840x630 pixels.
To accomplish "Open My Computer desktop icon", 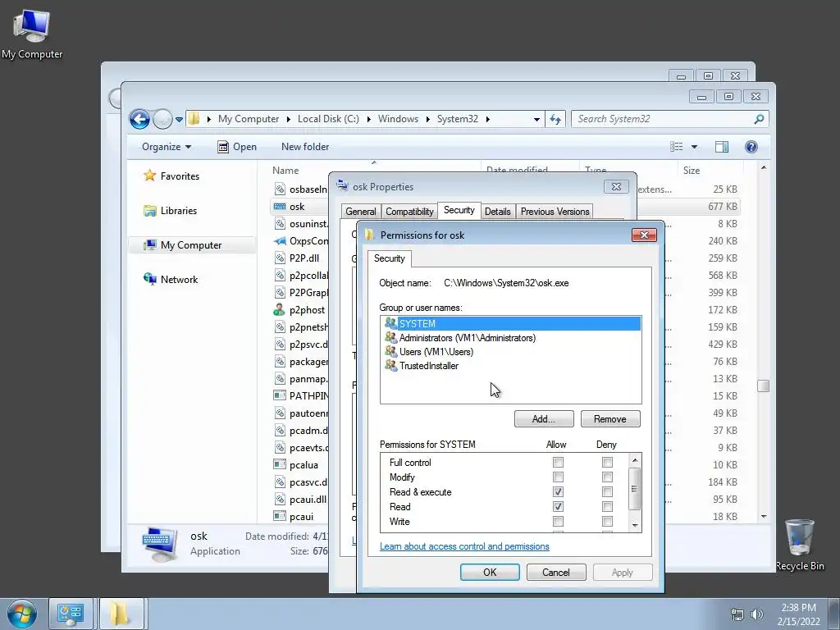I will click(x=32, y=33).
